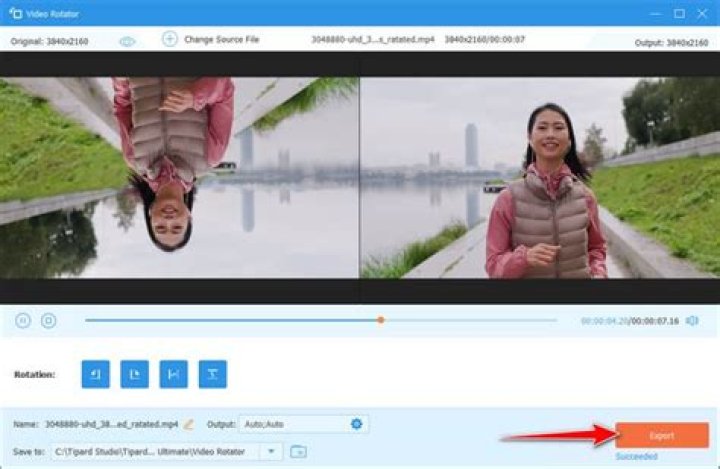720x469 pixels.
Task: Stop the video playback
Action: click(x=49, y=320)
